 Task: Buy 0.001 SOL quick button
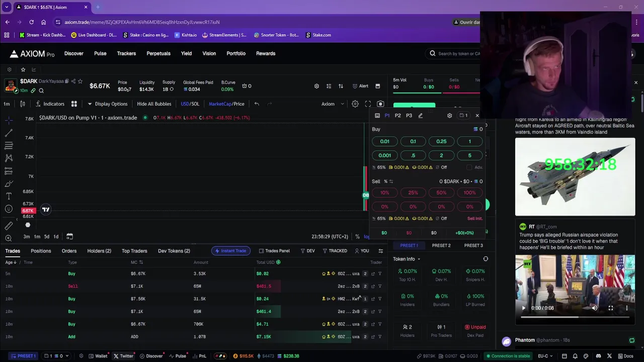[385, 155]
